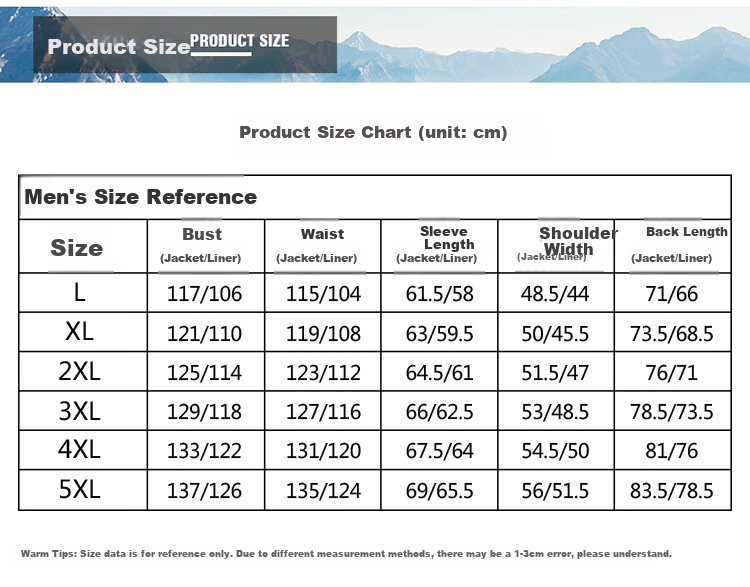
Task: Click the 83.5/78.5 back length value
Action: 672,491
